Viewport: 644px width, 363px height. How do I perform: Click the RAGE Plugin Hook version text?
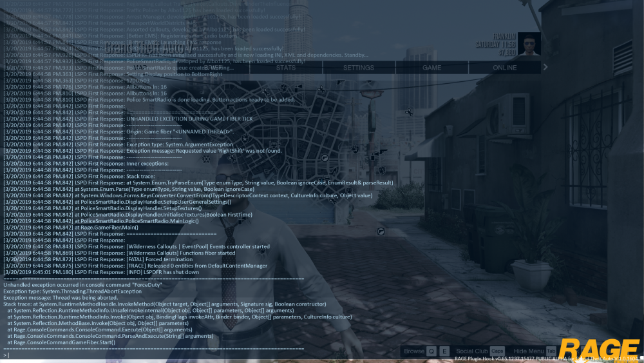pos(548,359)
